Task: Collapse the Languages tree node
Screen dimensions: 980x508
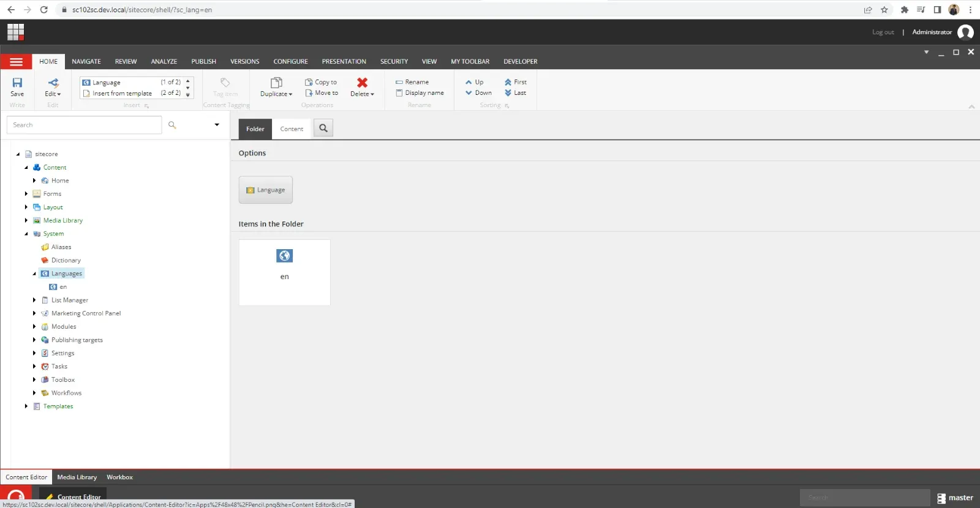Action: [34, 274]
